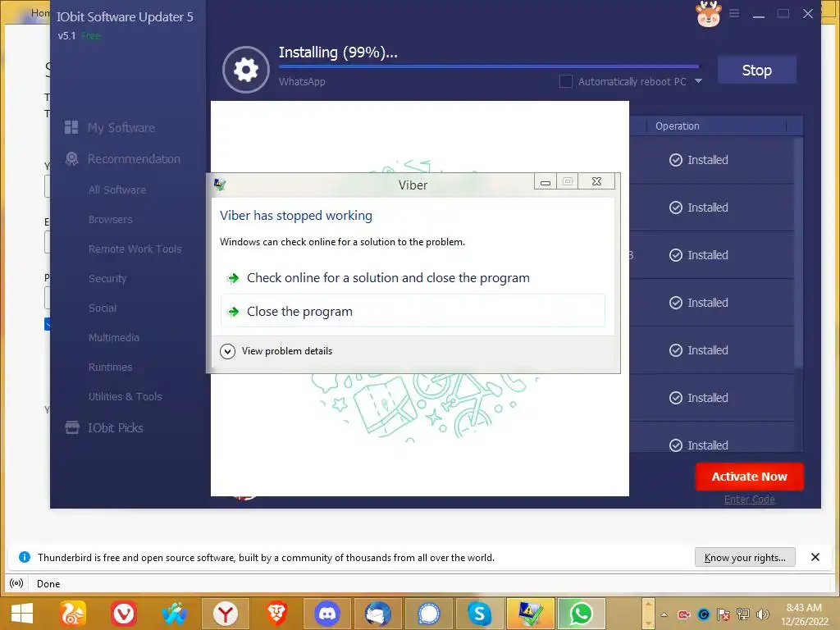Viewport: 840px width, 630px height.
Task: Click the taskbar overflow scroll arrows
Action: coord(648,614)
